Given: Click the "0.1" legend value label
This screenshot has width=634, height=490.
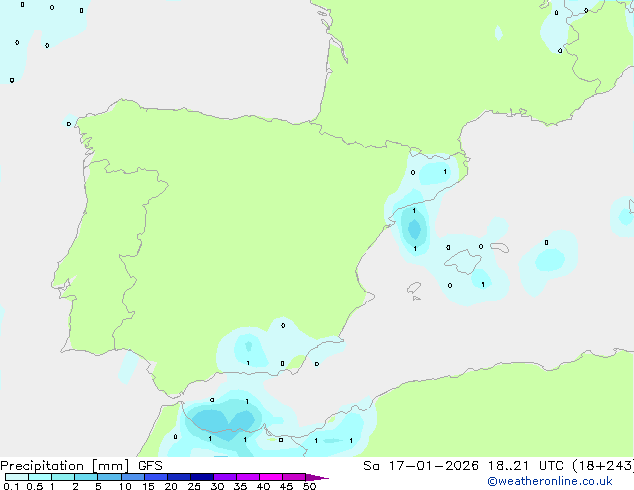Looking at the screenshot, I should pos(11,486).
